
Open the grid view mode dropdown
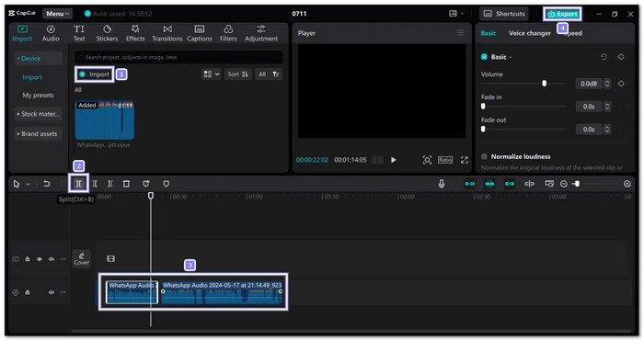pyautogui.click(x=211, y=74)
